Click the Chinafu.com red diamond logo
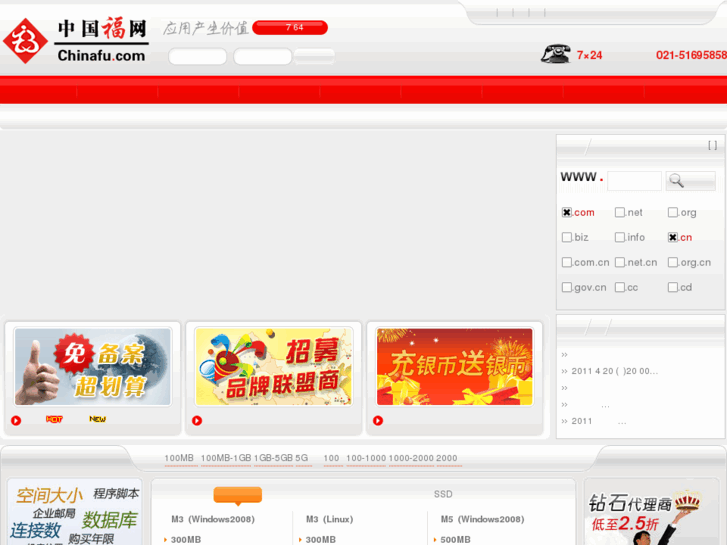Image resolution: width=727 pixels, height=545 pixels. point(26,41)
